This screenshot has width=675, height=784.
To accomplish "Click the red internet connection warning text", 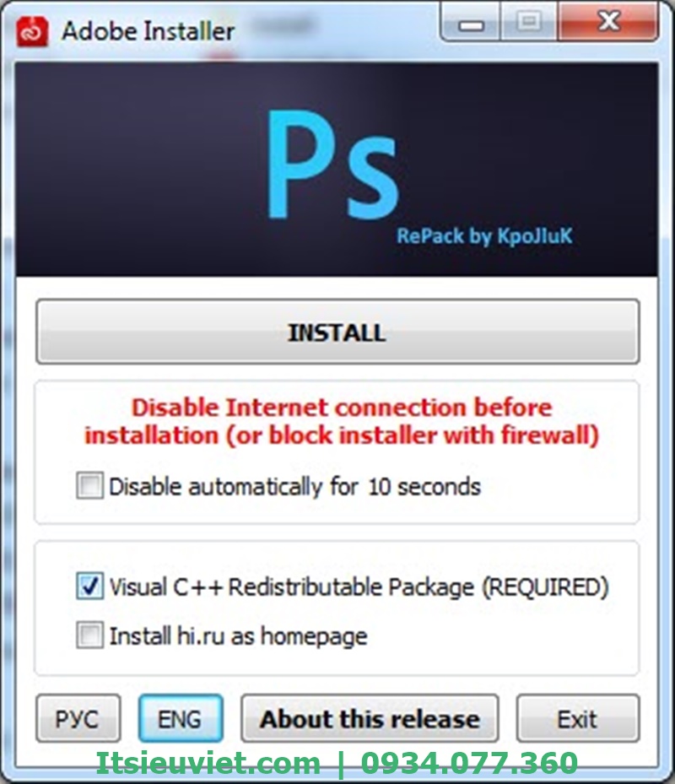I will coord(342,421).
